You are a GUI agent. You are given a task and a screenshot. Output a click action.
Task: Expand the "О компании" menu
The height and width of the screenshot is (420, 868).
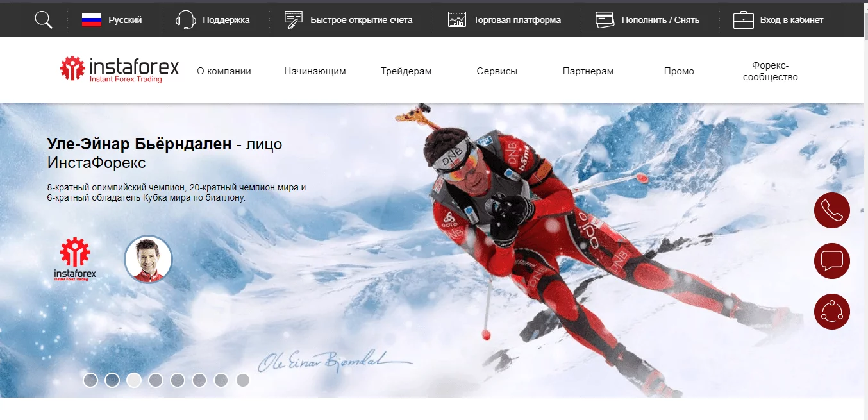(224, 71)
